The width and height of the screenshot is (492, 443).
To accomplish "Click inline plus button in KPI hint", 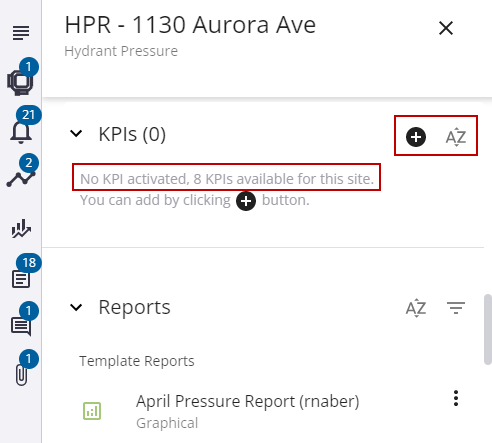I will (x=246, y=201).
